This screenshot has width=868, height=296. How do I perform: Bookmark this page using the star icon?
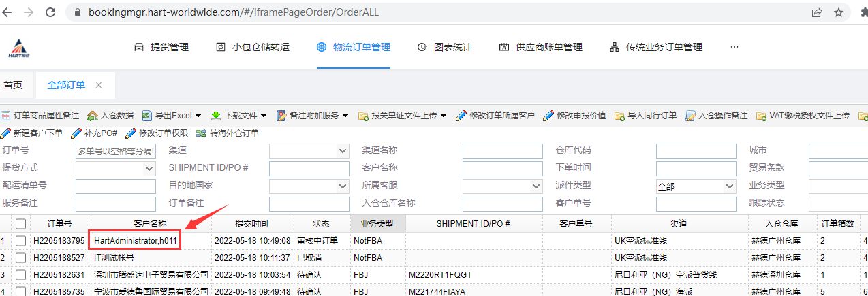coord(839,12)
